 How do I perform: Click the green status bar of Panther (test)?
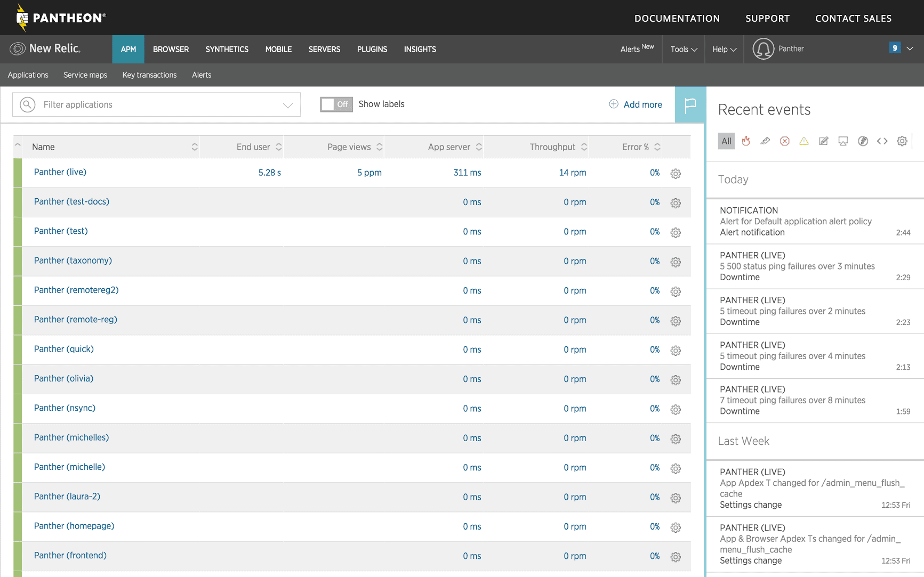point(18,232)
